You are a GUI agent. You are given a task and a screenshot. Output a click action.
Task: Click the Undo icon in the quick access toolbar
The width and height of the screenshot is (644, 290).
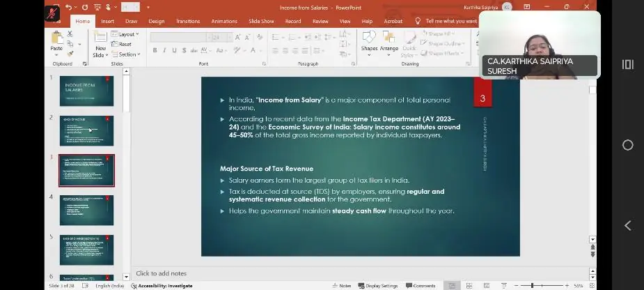[69, 7]
